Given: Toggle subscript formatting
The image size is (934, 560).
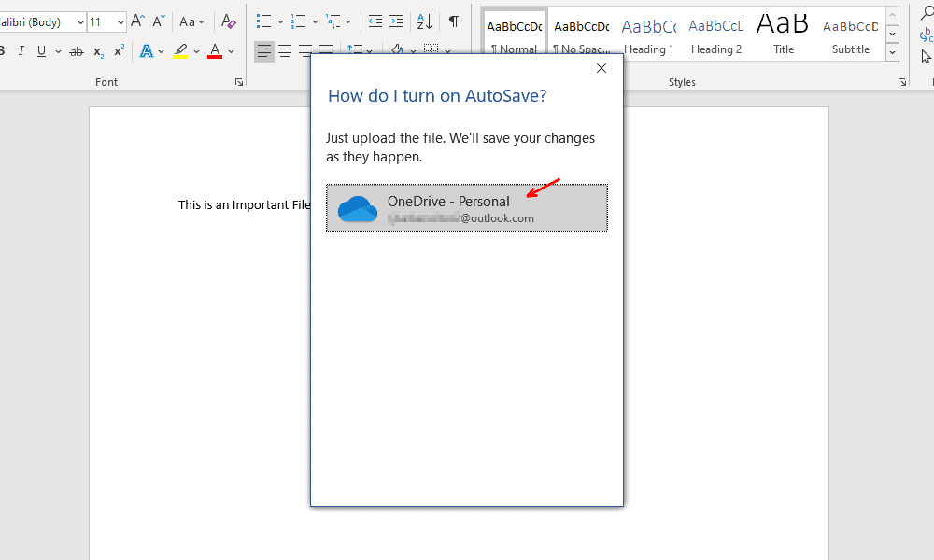Looking at the screenshot, I should [x=96, y=51].
